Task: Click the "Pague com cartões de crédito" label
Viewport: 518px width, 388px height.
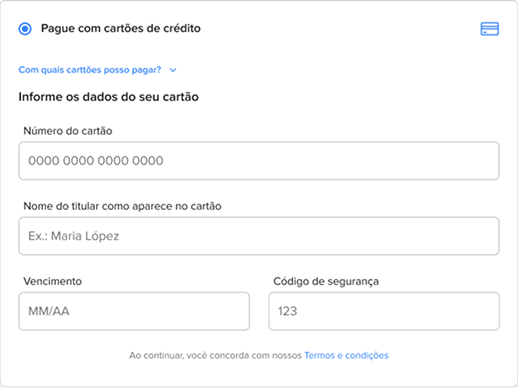Action: [121, 28]
